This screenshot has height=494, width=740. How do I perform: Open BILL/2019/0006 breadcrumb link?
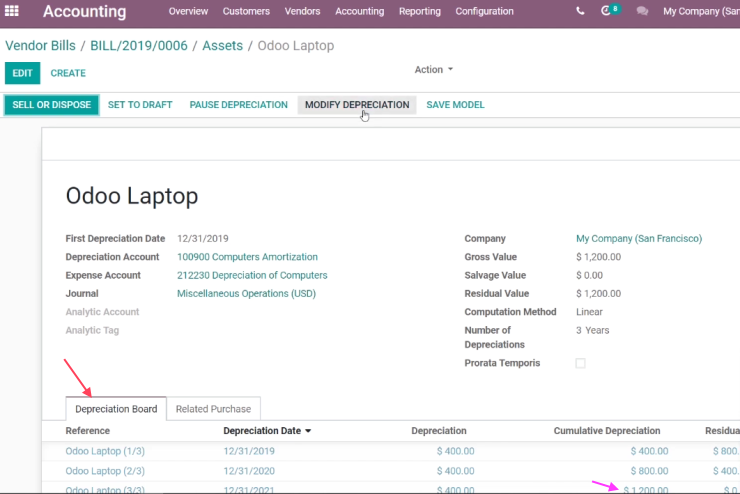pos(139,46)
